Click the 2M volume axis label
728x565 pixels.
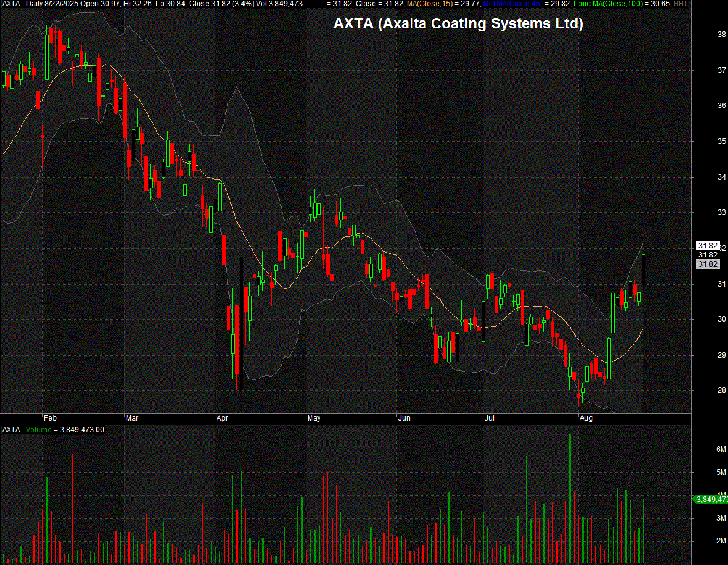(721, 540)
